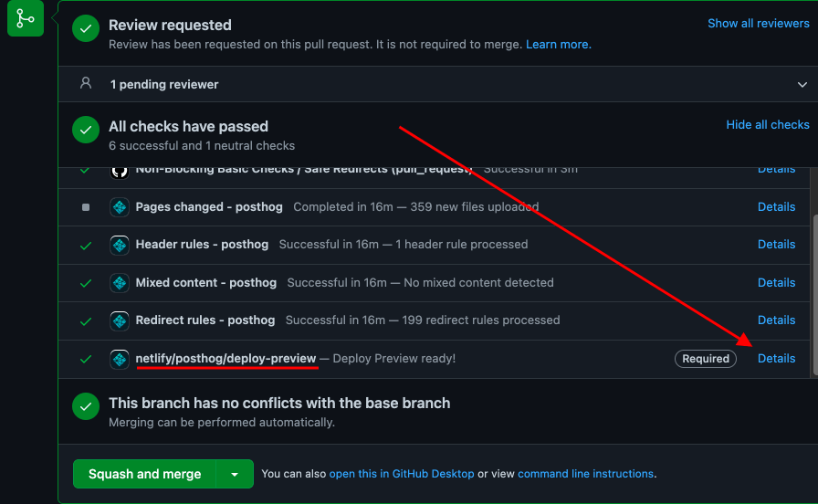Open the Squash and merge dropdown arrow

click(x=235, y=475)
